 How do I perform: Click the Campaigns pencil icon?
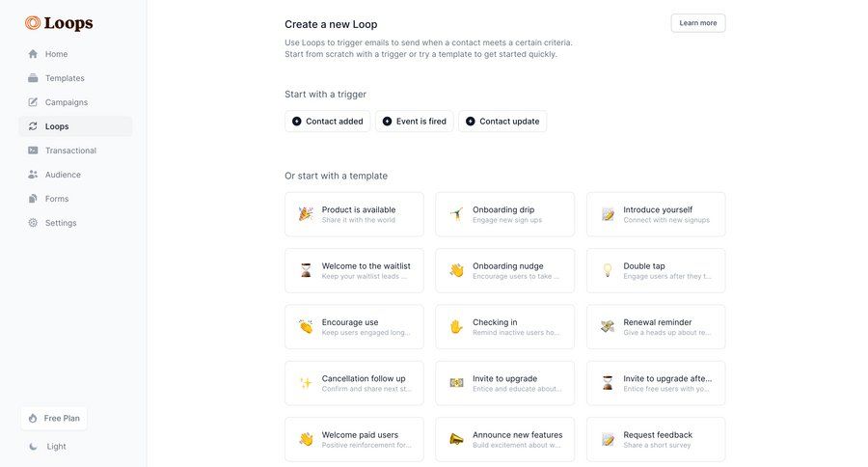pos(33,102)
